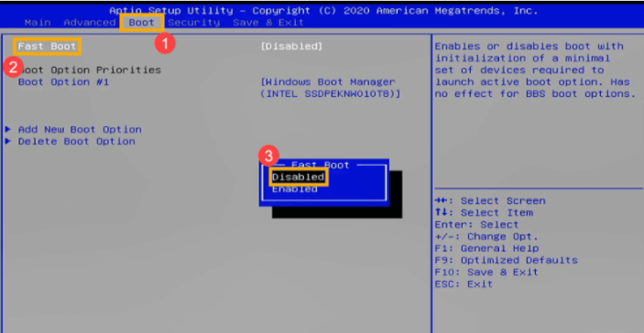Choose Enabled in Fast Boot popup
The width and height of the screenshot is (644, 333).
click(x=295, y=189)
